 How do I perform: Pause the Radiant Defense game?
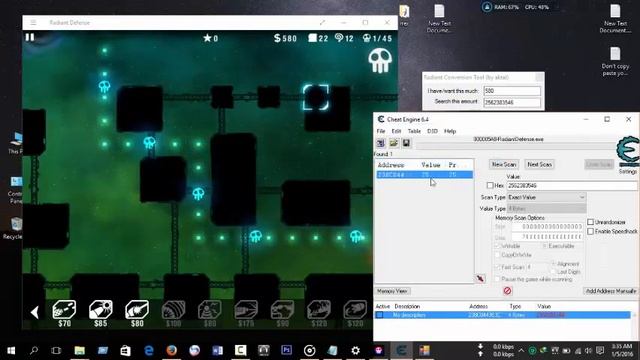[30, 37]
